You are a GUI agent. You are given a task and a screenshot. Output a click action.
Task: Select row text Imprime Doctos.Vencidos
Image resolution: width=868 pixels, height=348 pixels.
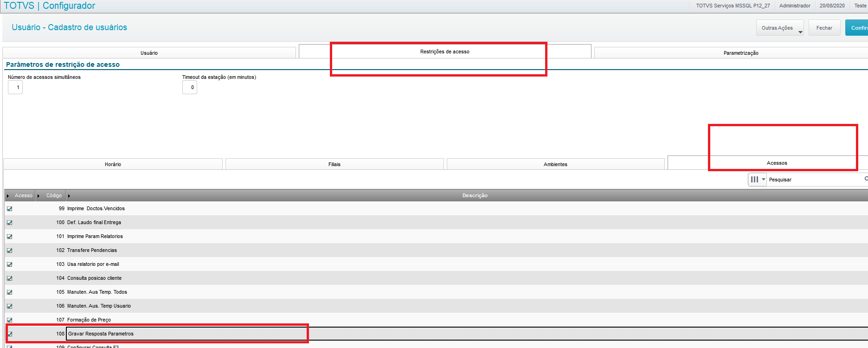(x=96, y=208)
